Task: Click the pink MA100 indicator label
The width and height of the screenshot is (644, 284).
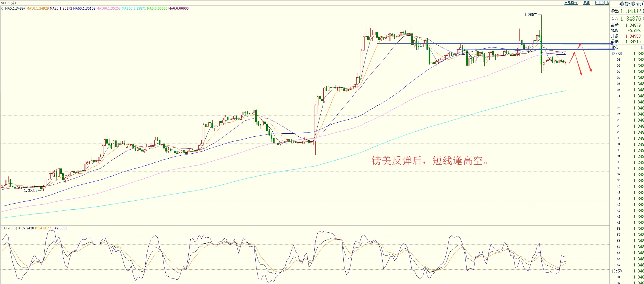Action: pyautogui.click(x=108, y=9)
